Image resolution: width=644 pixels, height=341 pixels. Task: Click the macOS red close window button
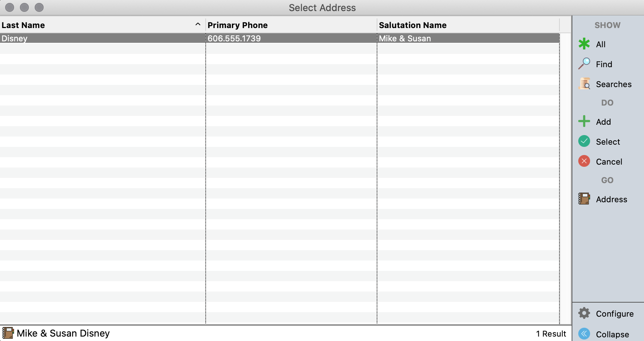pyautogui.click(x=10, y=7)
